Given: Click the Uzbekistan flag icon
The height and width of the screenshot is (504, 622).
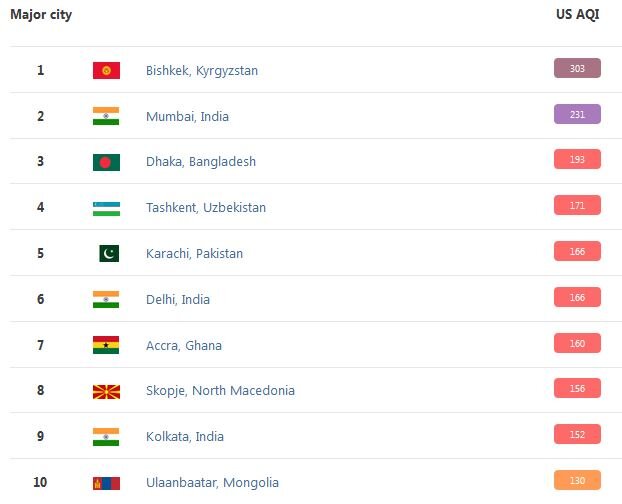Looking at the screenshot, I should click(x=106, y=208).
